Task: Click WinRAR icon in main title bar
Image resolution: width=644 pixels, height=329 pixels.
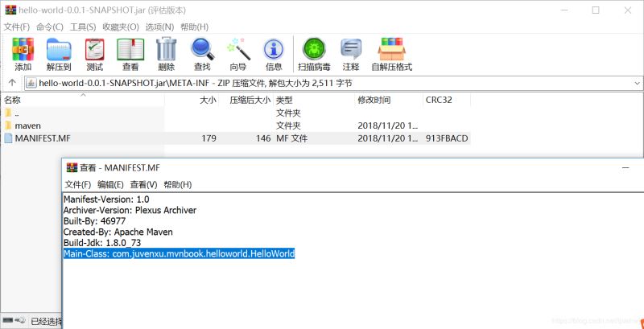Action: pyautogui.click(x=10, y=10)
